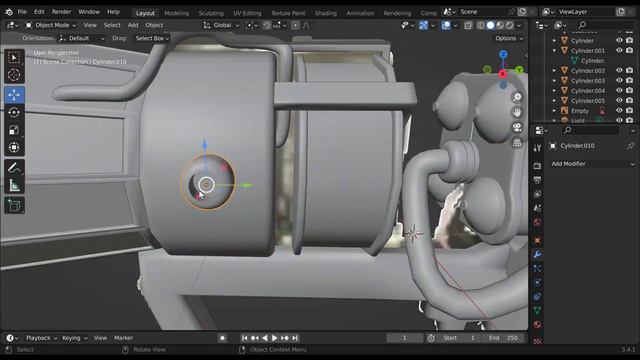Activate the Scale tool
The width and height of the screenshot is (640, 360).
click(14, 130)
